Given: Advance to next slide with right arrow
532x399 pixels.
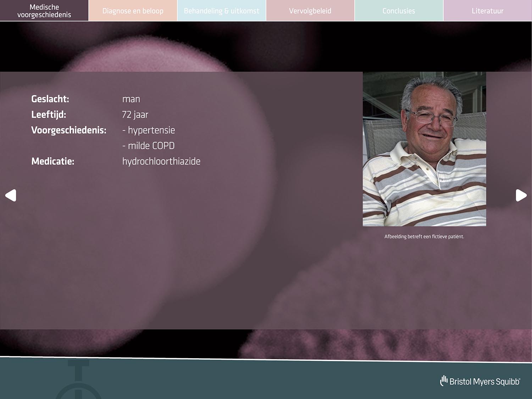Looking at the screenshot, I should (521, 195).
